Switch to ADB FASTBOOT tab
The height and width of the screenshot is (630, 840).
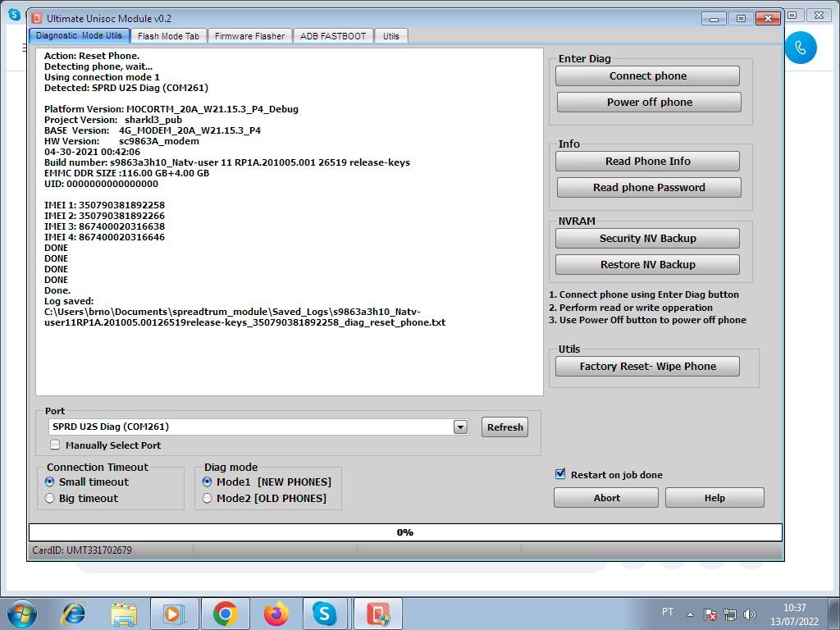(333, 36)
